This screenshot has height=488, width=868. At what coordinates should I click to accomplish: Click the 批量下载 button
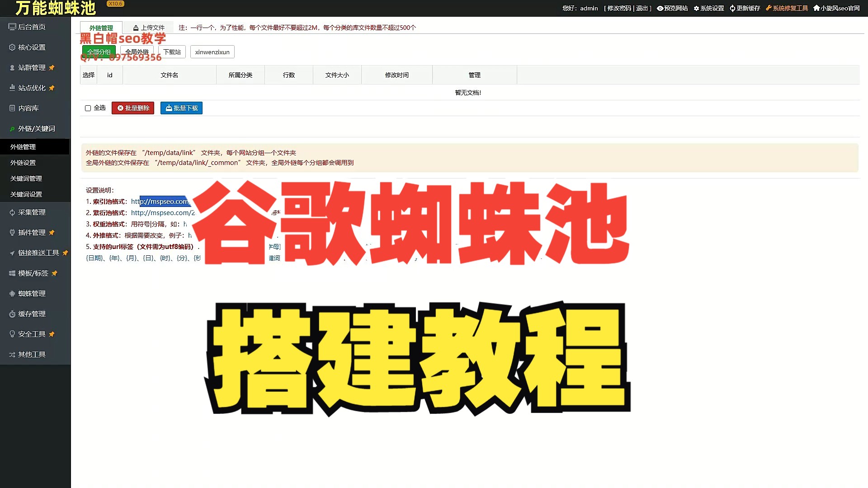click(181, 108)
